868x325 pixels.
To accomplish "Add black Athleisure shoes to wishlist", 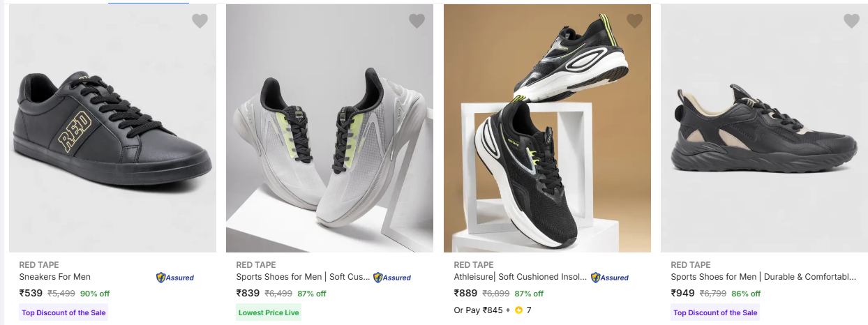I will pos(634,21).
